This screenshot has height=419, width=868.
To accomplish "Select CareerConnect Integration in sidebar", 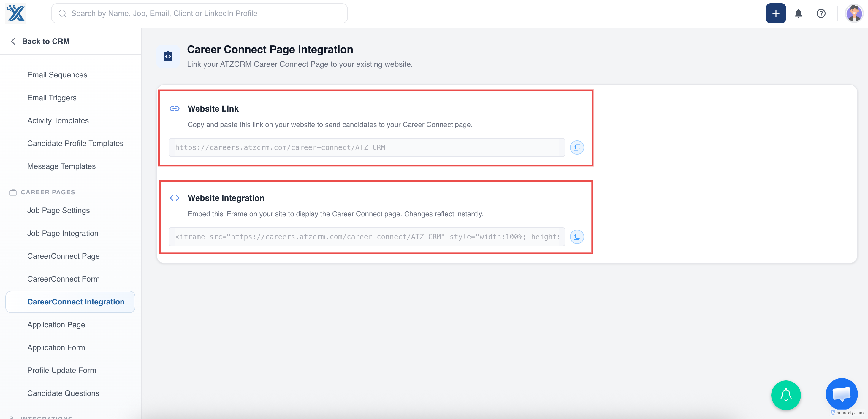I will [70, 302].
